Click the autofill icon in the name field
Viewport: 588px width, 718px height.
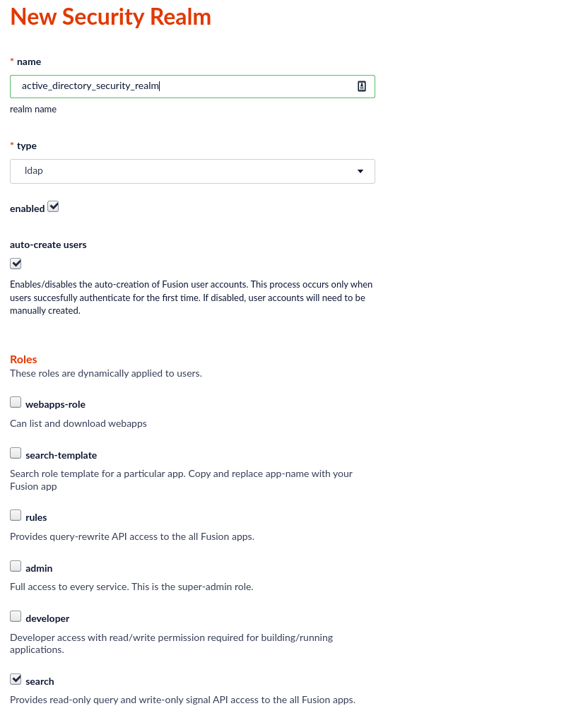[x=361, y=86]
